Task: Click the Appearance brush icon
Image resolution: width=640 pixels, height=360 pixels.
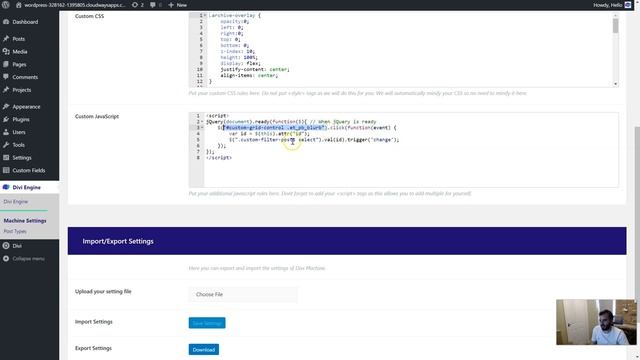Action: pos(6,107)
